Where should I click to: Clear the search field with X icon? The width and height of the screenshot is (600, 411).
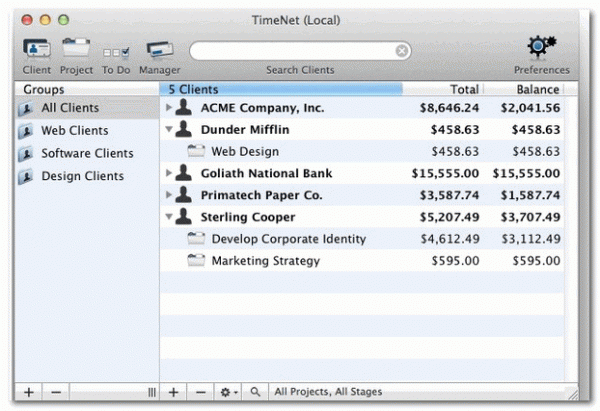pos(401,51)
